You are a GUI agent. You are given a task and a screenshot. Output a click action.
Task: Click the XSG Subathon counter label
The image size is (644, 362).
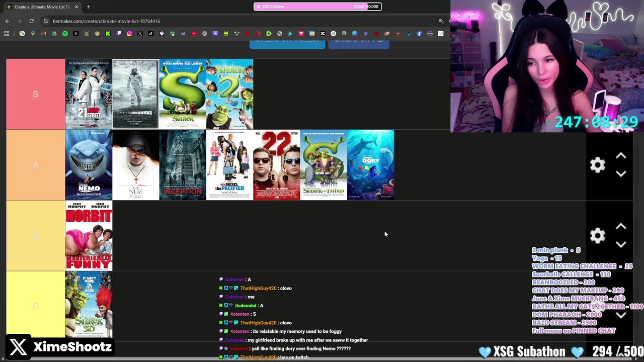tap(529, 351)
